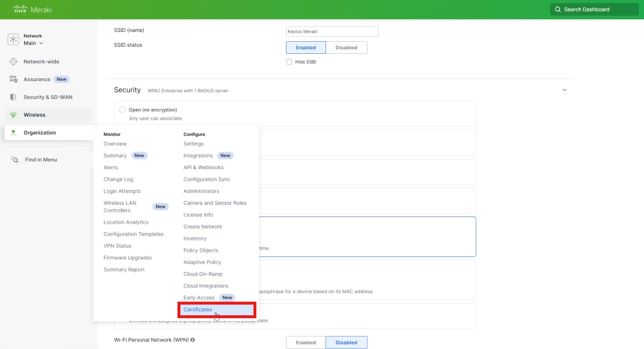Click the Wireless wifi icon
This screenshot has width=644, height=349.
[x=13, y=115]
